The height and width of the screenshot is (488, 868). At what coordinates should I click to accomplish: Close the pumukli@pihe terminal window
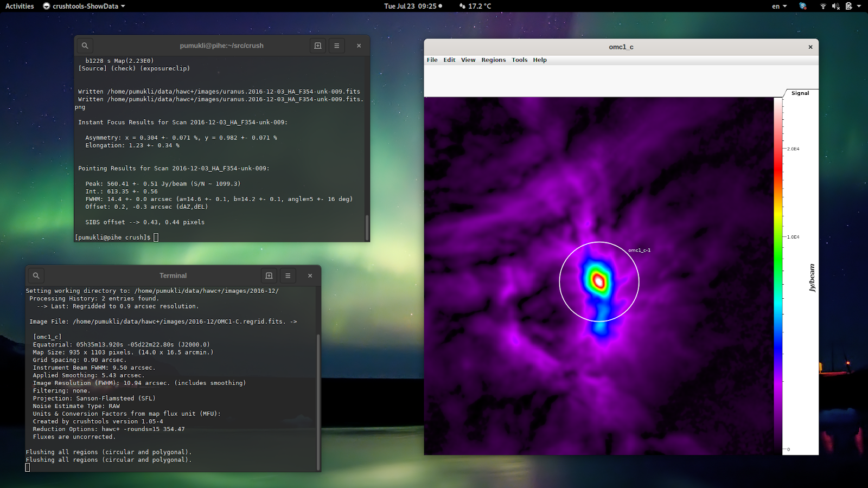coord(359,46)
